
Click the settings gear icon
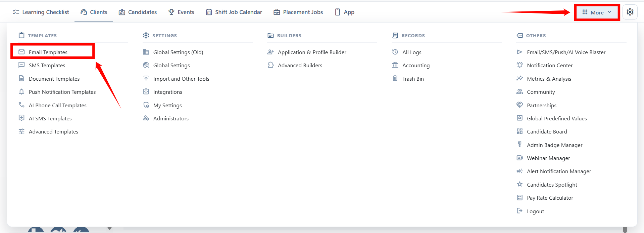[630, 12]
